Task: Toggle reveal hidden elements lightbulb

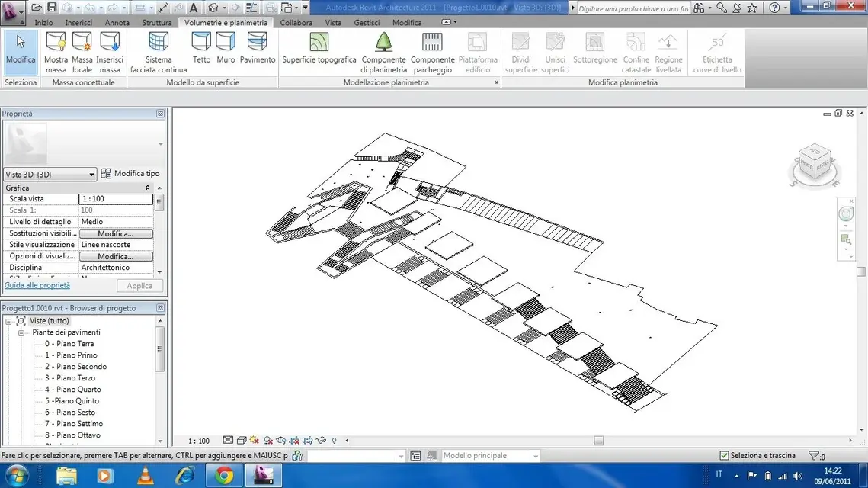Action: [x=334, y=441]
